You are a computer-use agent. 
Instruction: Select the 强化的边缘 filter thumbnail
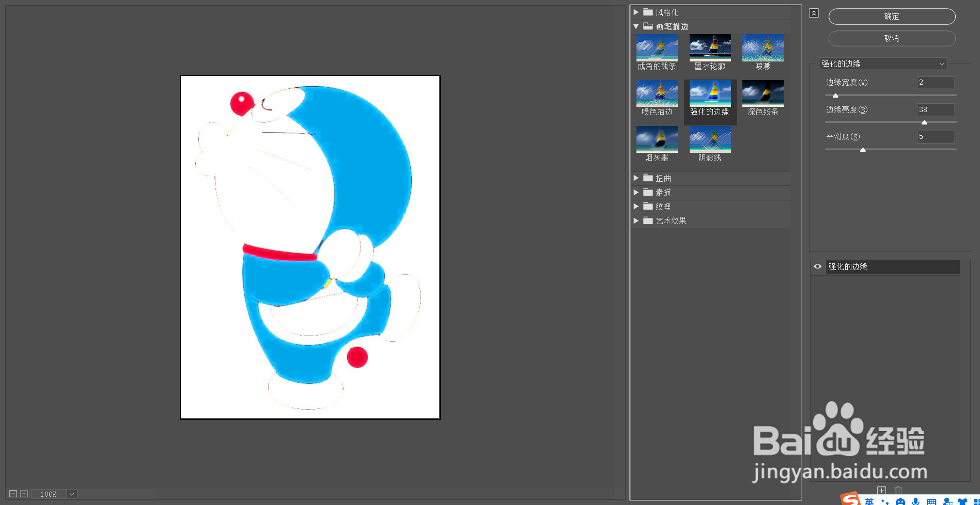coord(710,93)
